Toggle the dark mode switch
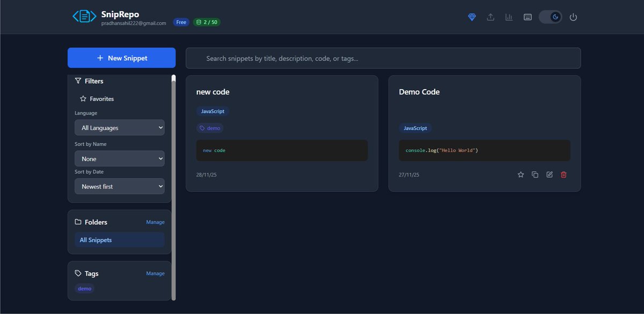The width and height of the screenshot is (644, 314). point(551,17)
